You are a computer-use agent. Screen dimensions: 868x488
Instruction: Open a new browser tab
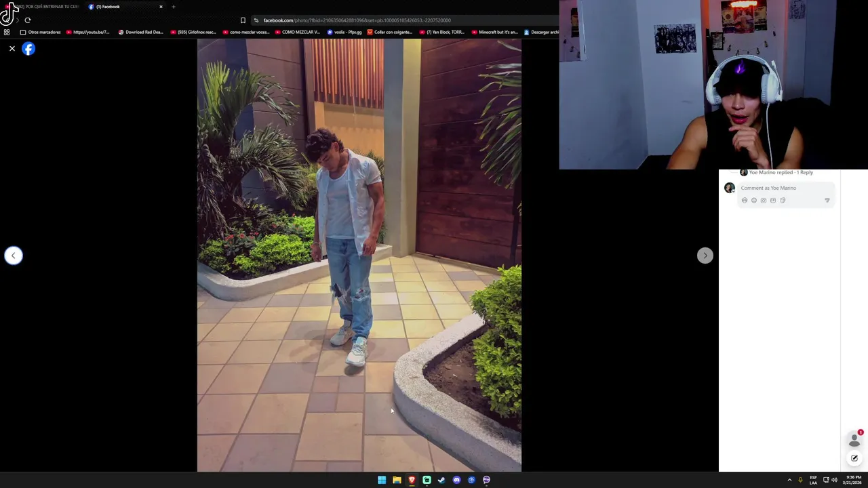(173, 7)
